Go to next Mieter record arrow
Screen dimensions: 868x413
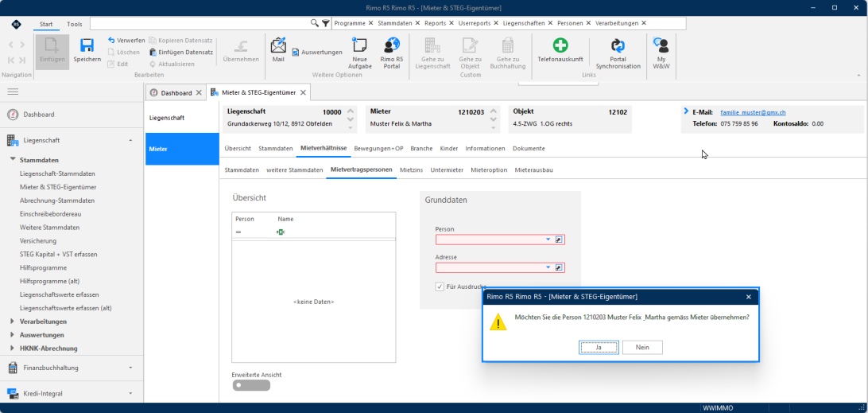(x=494, y=119)
